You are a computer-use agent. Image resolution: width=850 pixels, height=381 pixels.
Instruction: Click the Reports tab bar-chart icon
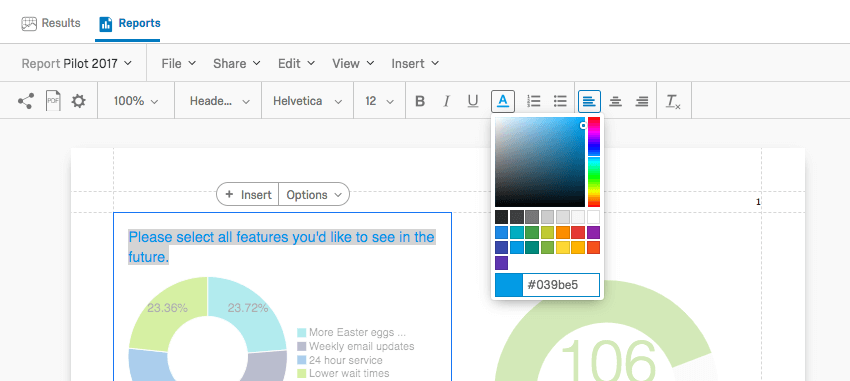(106, 24)
